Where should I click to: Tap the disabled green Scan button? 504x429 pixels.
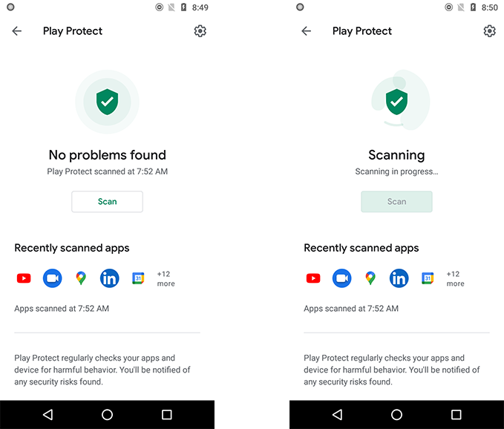[x=396, y=201]
